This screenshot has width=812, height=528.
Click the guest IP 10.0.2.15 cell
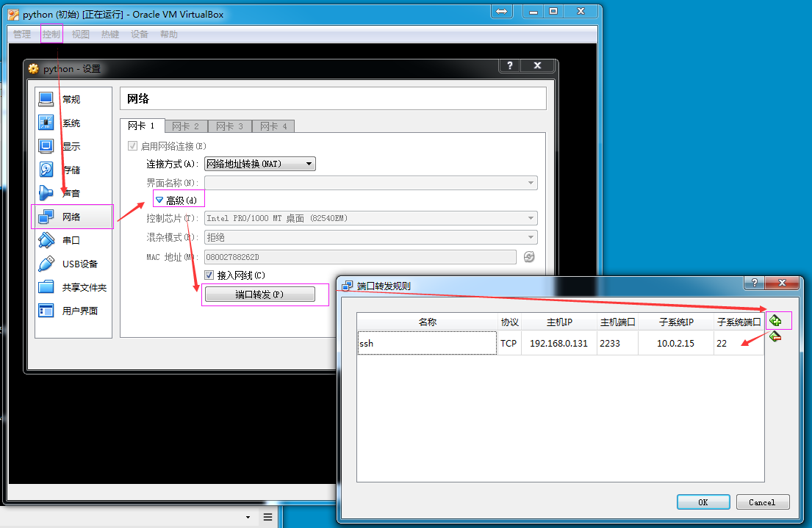click(x=676, y=343)
